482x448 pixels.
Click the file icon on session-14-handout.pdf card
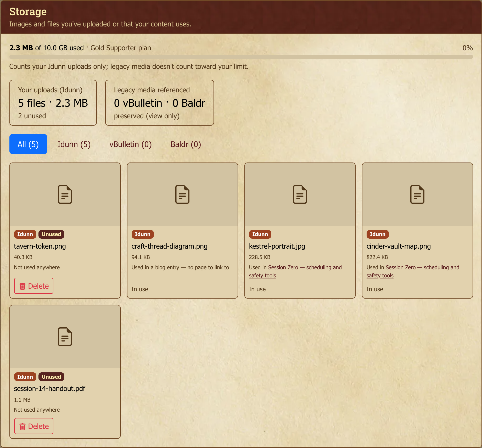65,337
